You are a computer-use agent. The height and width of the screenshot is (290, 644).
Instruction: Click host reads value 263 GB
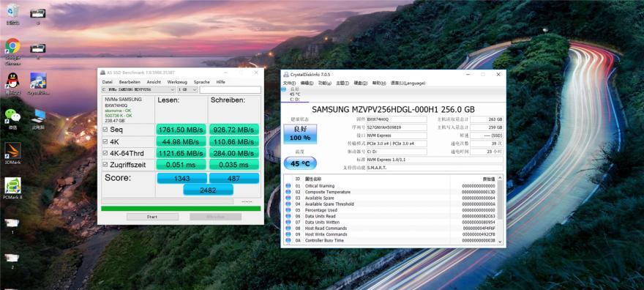tap(487, 119)
